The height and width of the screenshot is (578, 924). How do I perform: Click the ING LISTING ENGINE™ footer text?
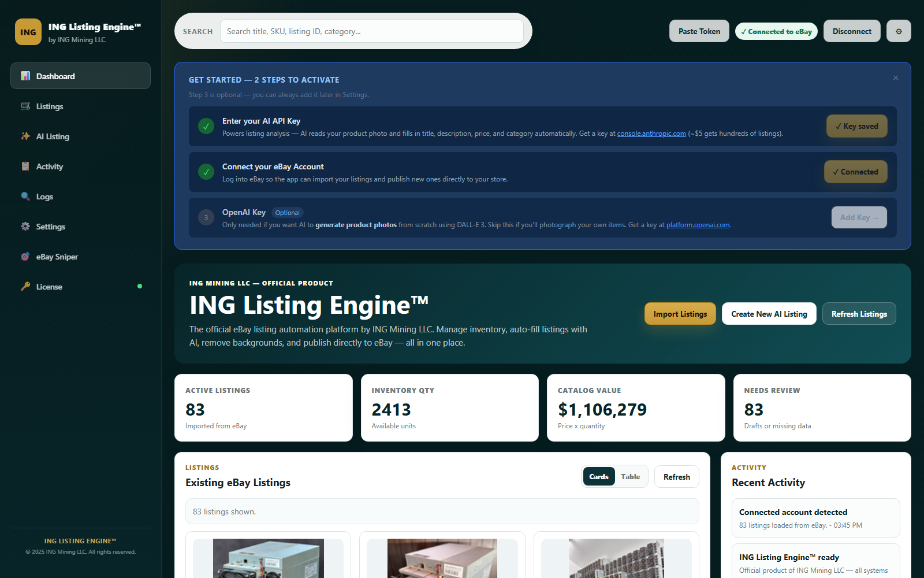click(x=80, y=541)
